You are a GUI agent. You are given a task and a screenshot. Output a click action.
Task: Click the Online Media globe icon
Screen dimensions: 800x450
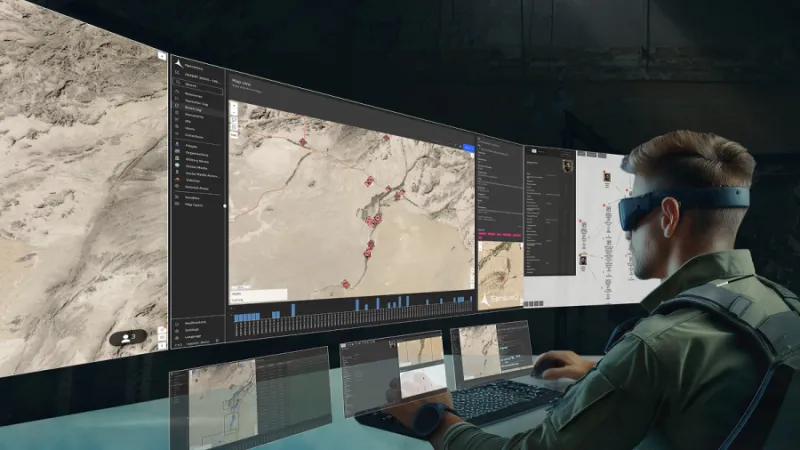click(x=177, y=165)
